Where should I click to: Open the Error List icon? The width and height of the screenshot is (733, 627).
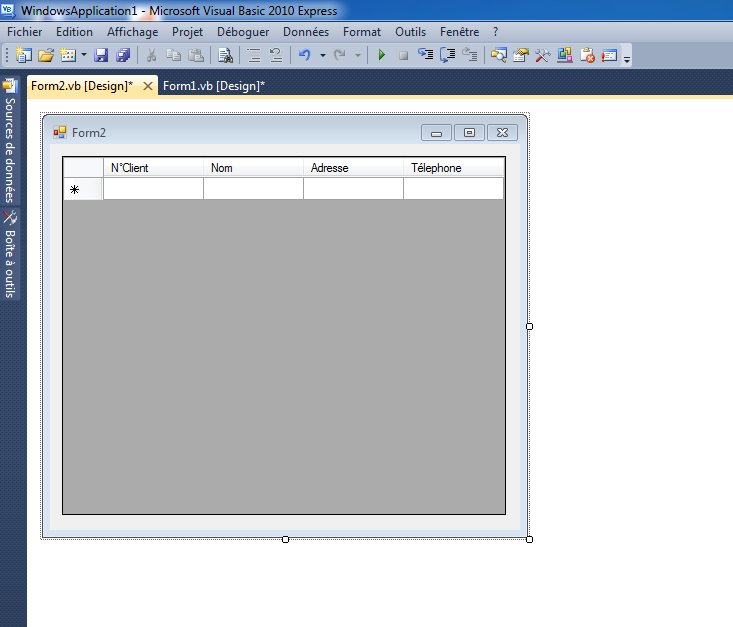click(587, 55)
